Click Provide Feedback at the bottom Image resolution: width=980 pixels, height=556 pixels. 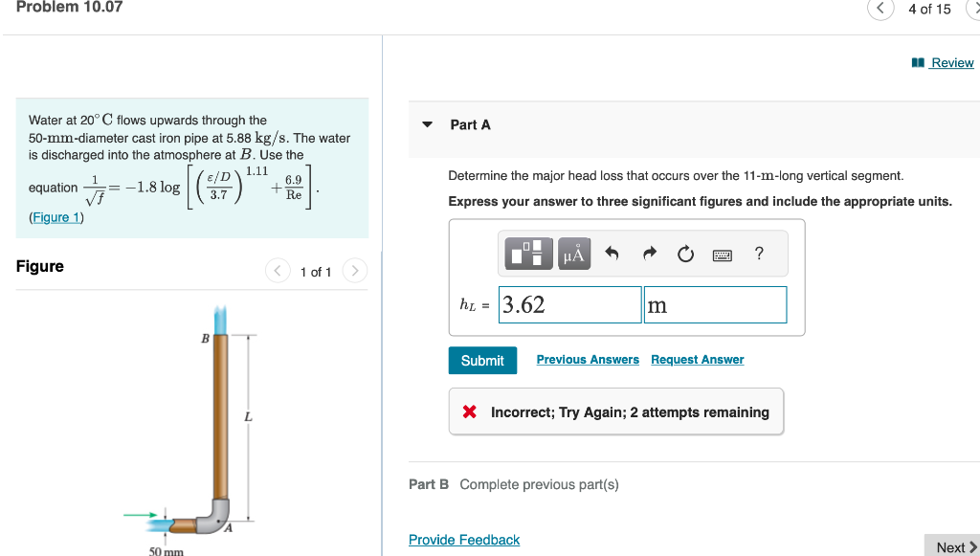coord(464,539)
